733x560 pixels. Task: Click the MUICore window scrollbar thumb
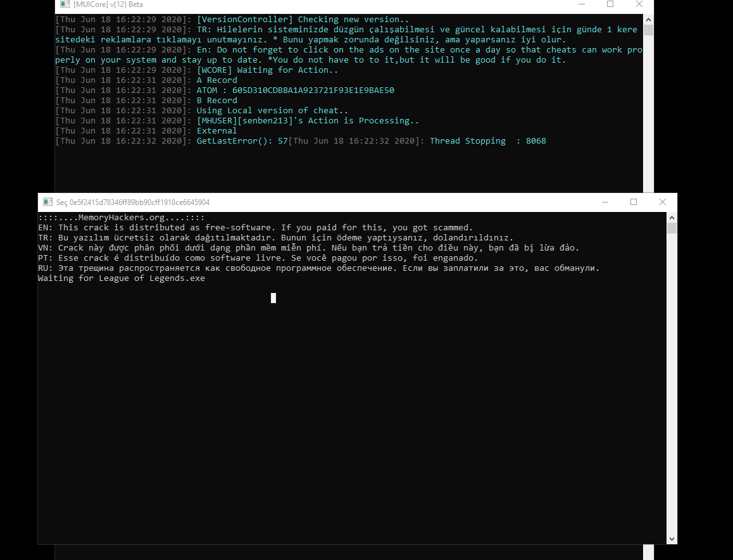[648, 30]
